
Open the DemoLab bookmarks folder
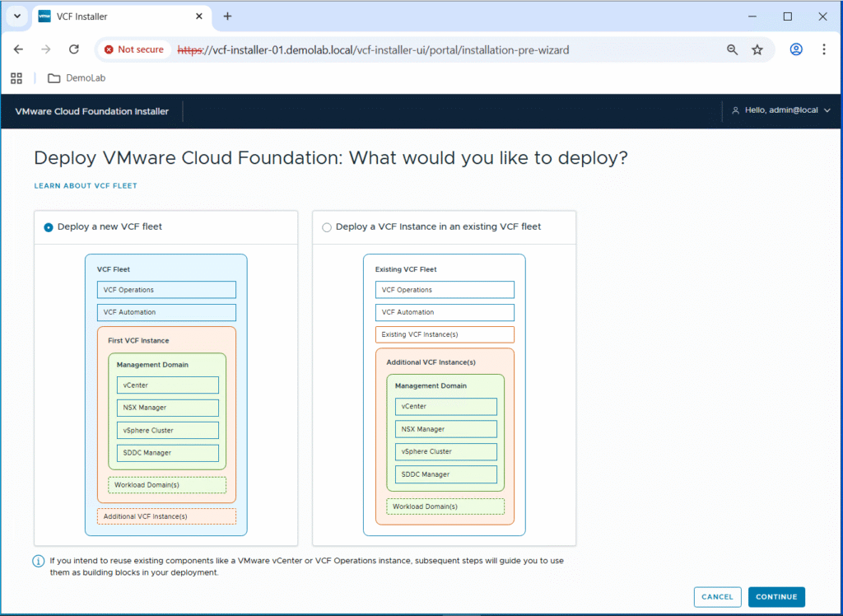coord(77,78)
